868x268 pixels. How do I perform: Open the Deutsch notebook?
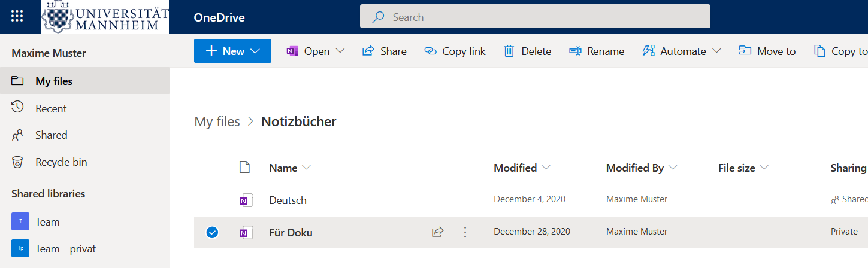tap(288, 200)
